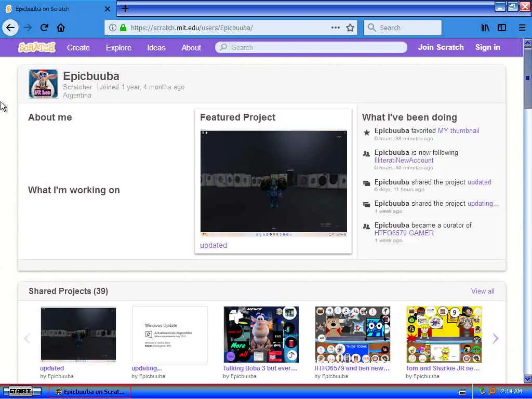Open Tom and Sharkie JR thumbnail
This screenshot has height=399, width=532.
[x=444, y=335]
